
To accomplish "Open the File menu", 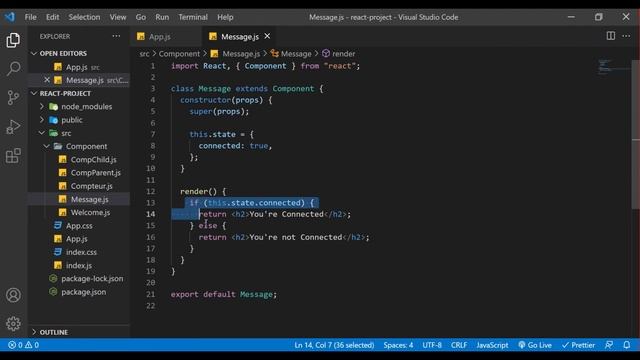I will pyautogui.click(x=30, y=17).
